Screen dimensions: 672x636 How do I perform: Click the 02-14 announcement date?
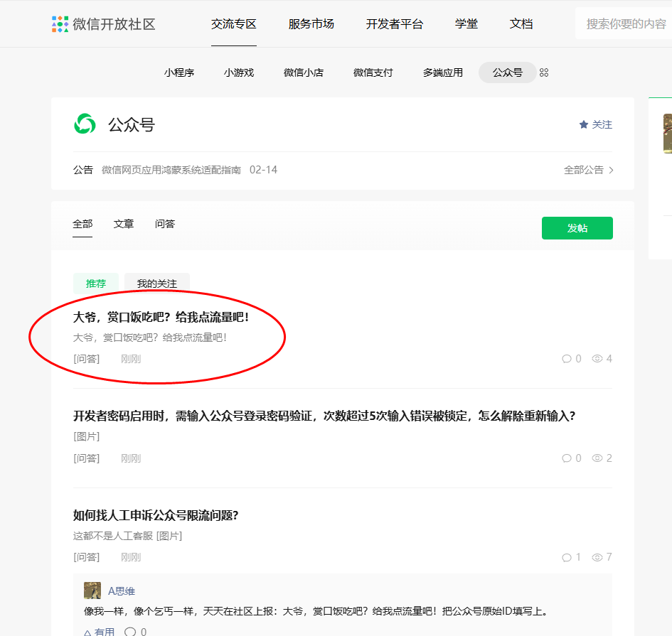coord(263,170)
